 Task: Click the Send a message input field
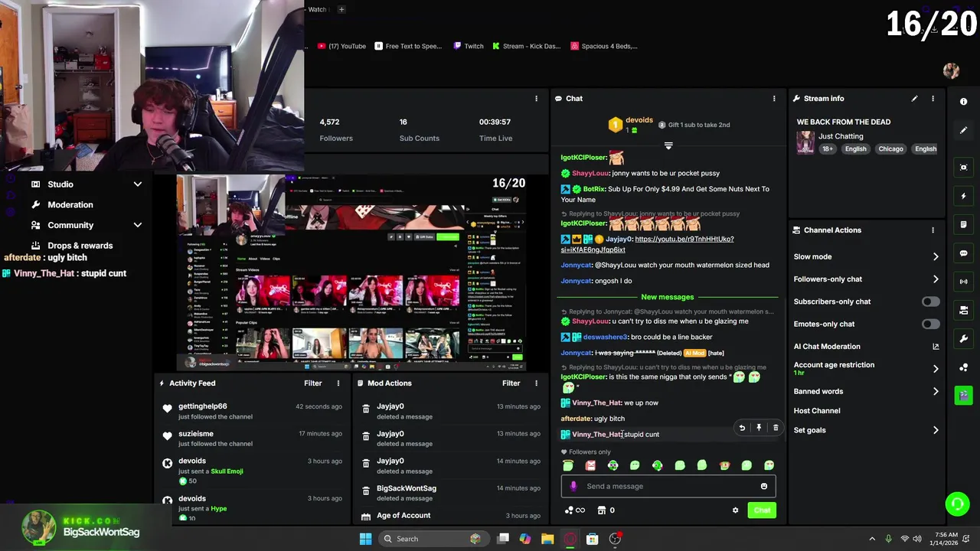668,486
